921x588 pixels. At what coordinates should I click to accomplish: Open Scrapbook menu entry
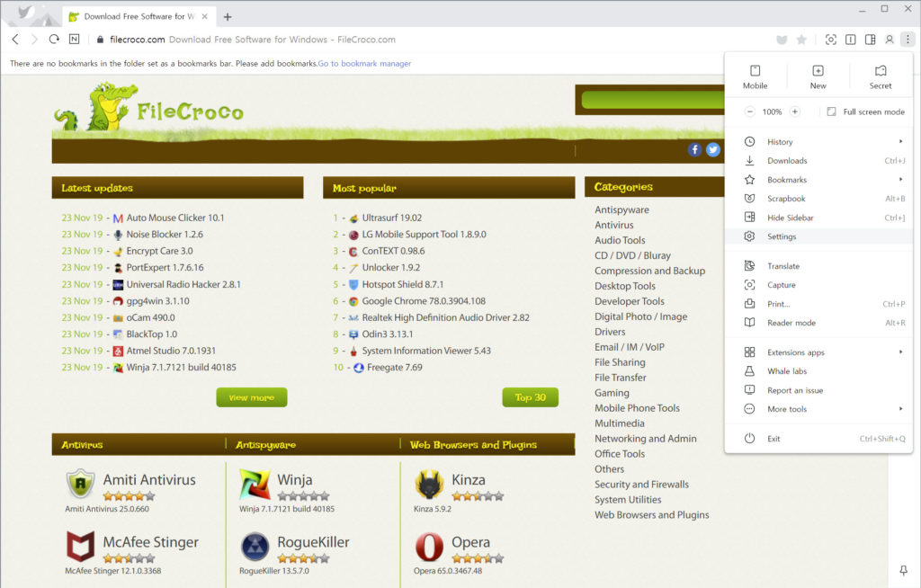(x=818, y=199)
